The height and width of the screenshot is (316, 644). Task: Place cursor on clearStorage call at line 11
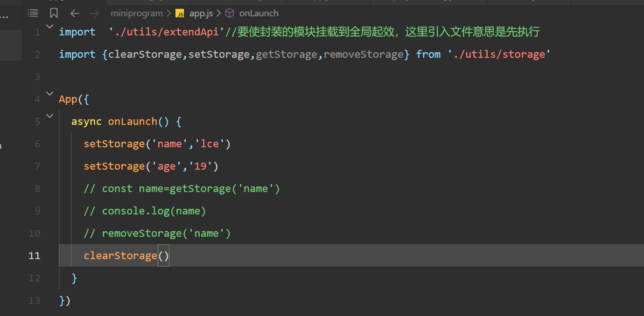pyautogui.click(x=120, y=256)
